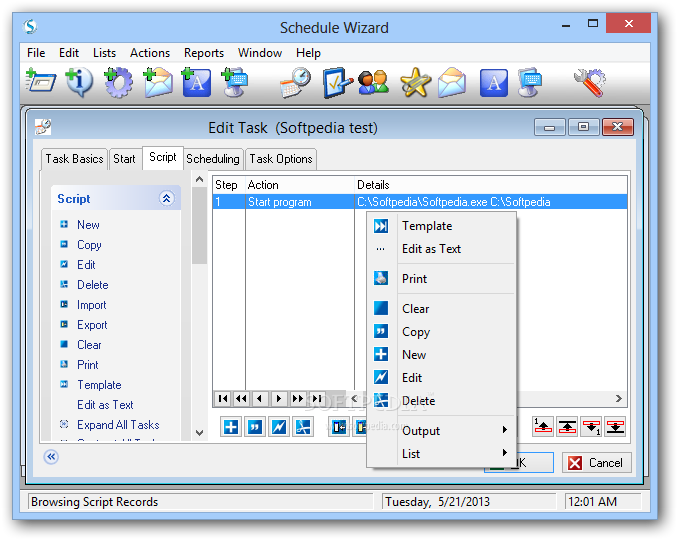Open the File menu
Screen dimensions: 678x540
[36, 53]
